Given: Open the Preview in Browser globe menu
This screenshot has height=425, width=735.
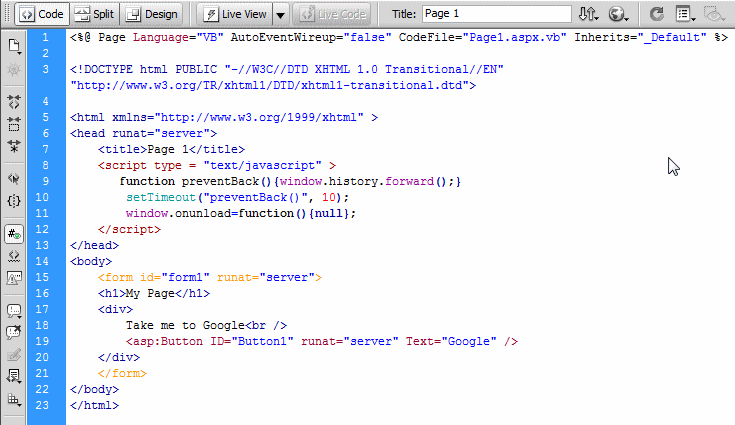Looking at the screenshot, I should point(618,14).
